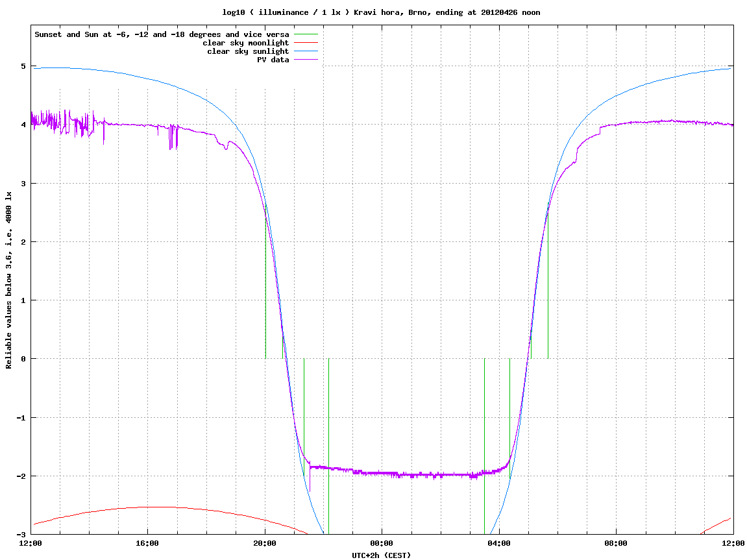Click the rightmost 12:00 x-axis label
The height and width of the screenshot is (560, 747).
[x=733, y=543]
